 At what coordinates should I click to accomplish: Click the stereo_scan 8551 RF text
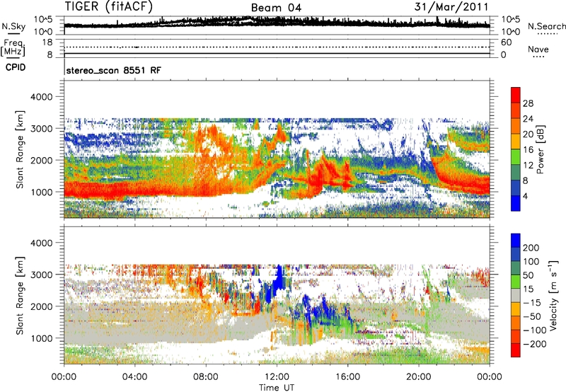tap(114, 70)
